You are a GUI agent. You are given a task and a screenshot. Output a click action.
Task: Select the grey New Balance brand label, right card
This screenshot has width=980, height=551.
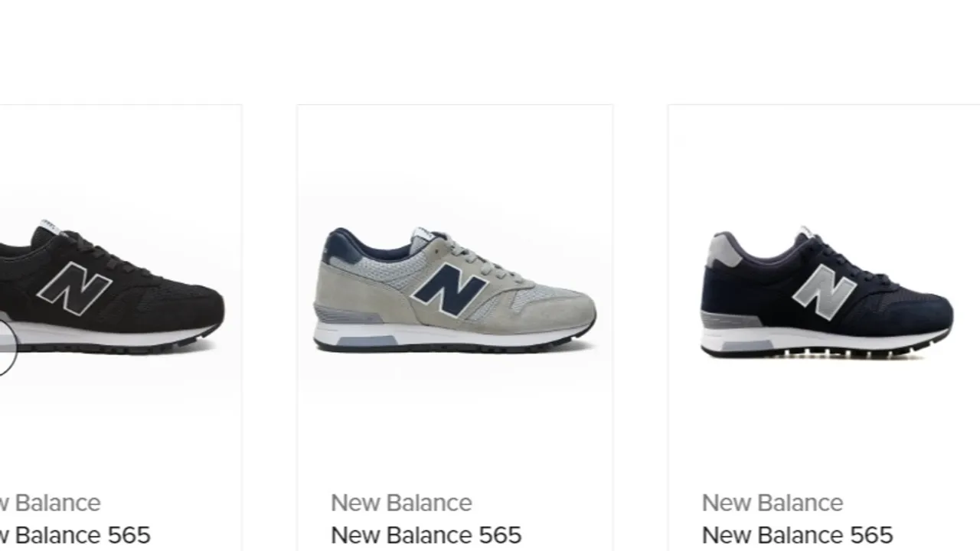[x=773, y=503]
